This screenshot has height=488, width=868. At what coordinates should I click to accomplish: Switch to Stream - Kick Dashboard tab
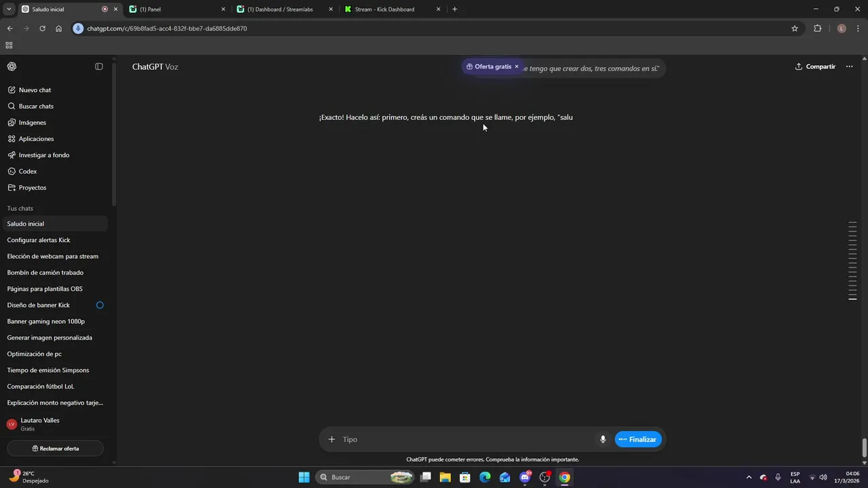[392, 9]
